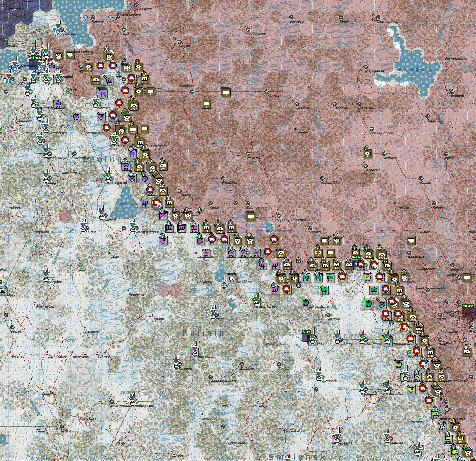Click the green 2=2 division counter
This screenshot has width=476, height=461.
374,290
